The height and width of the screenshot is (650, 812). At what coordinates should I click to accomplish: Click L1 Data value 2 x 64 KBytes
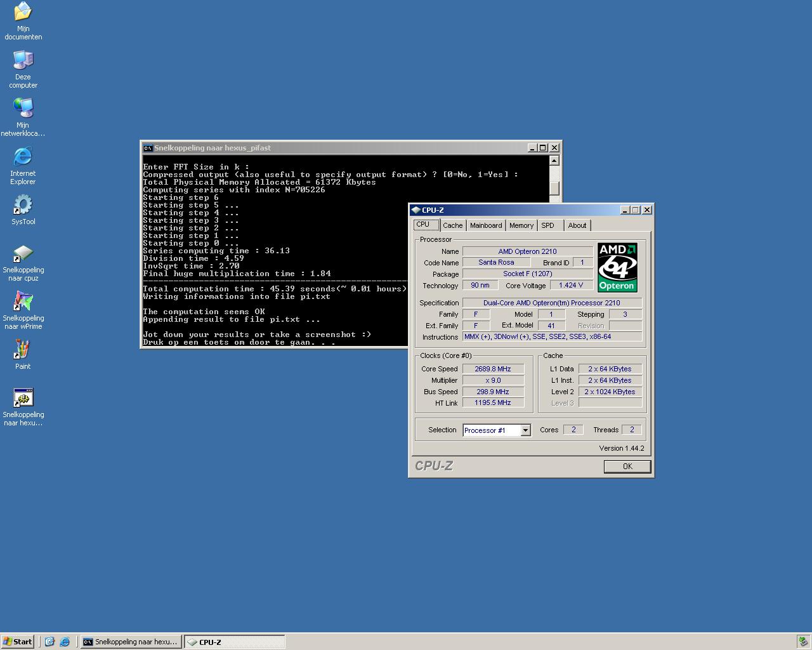pyautogui.click(x=610, y=369)
